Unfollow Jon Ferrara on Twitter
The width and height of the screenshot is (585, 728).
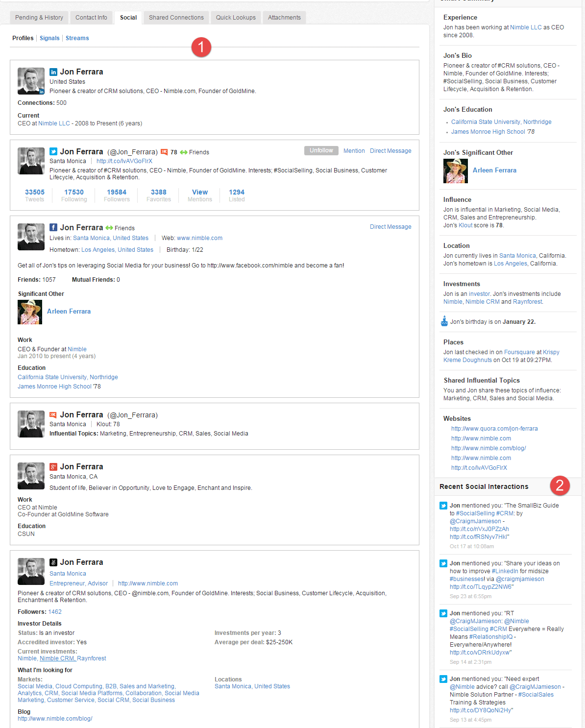321,150
